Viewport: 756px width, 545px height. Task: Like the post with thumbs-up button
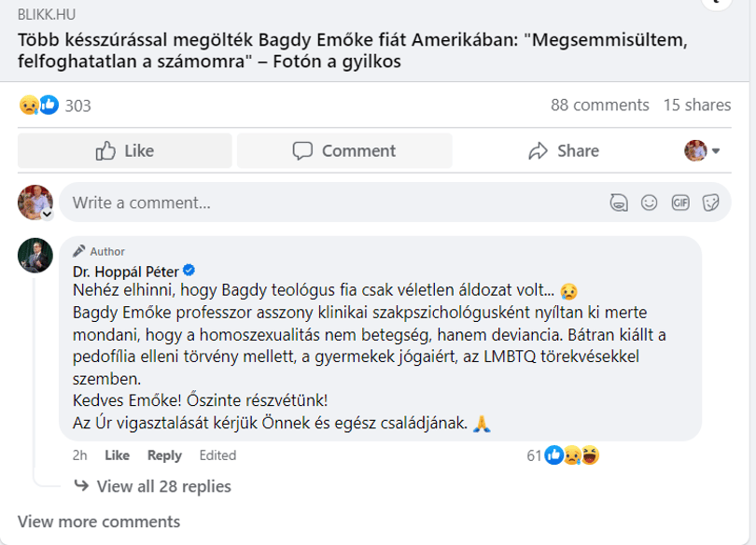pyautogui.click(x=125, y=151)
